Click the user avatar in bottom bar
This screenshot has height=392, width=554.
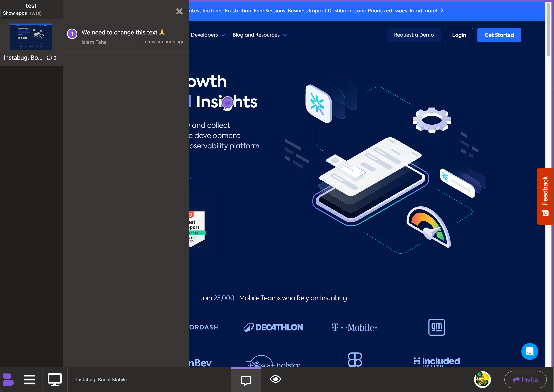(x=482, y=379)
